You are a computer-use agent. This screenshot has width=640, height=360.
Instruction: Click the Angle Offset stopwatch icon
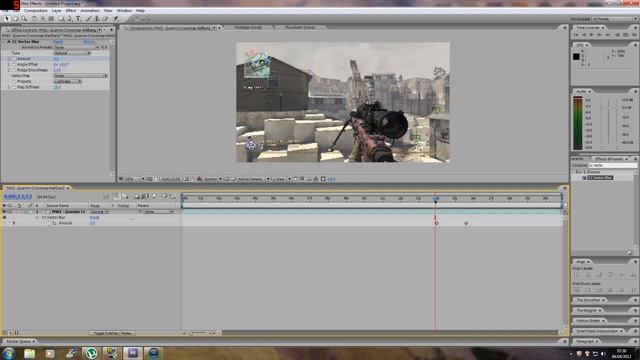pyautogui.click(x=14, y=64)
